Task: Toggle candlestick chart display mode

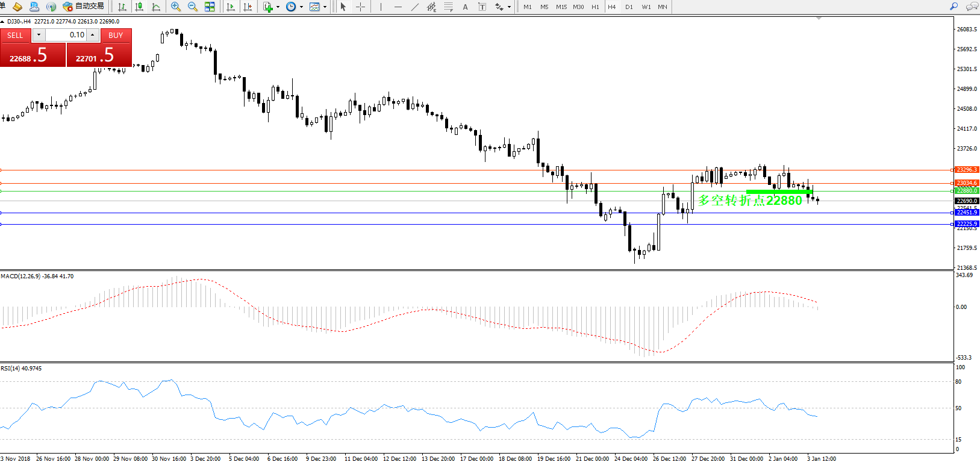Action: (139, 7)
